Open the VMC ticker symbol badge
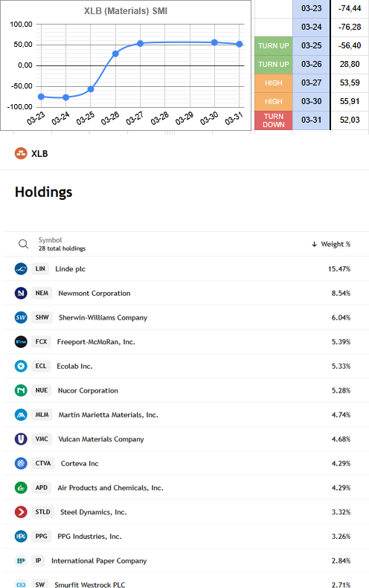This screenshot has width=369, height=588. (42, 439)
